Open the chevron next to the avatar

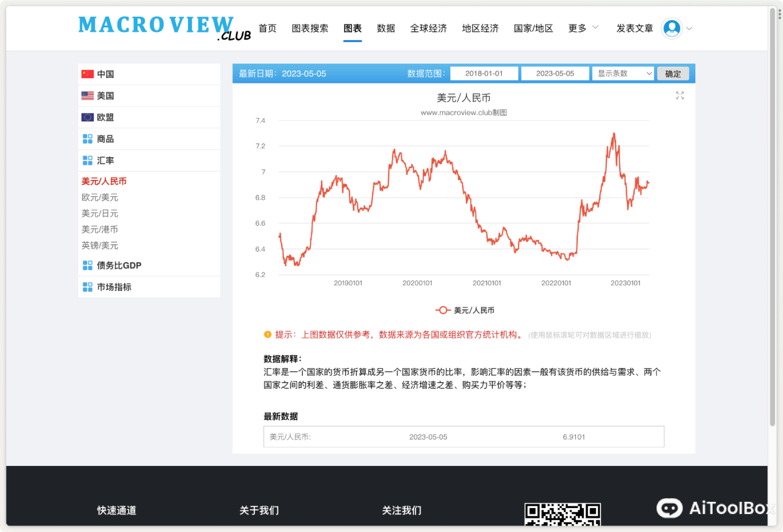point(689,29)
